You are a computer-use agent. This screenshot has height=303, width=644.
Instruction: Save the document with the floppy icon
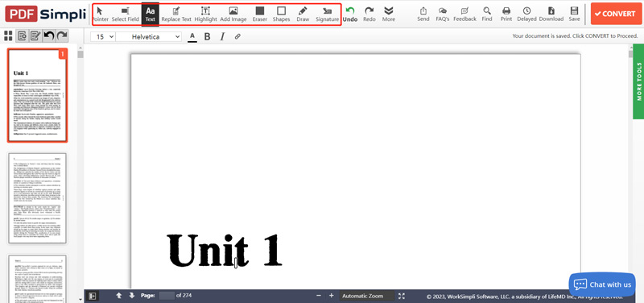(574, 14)
